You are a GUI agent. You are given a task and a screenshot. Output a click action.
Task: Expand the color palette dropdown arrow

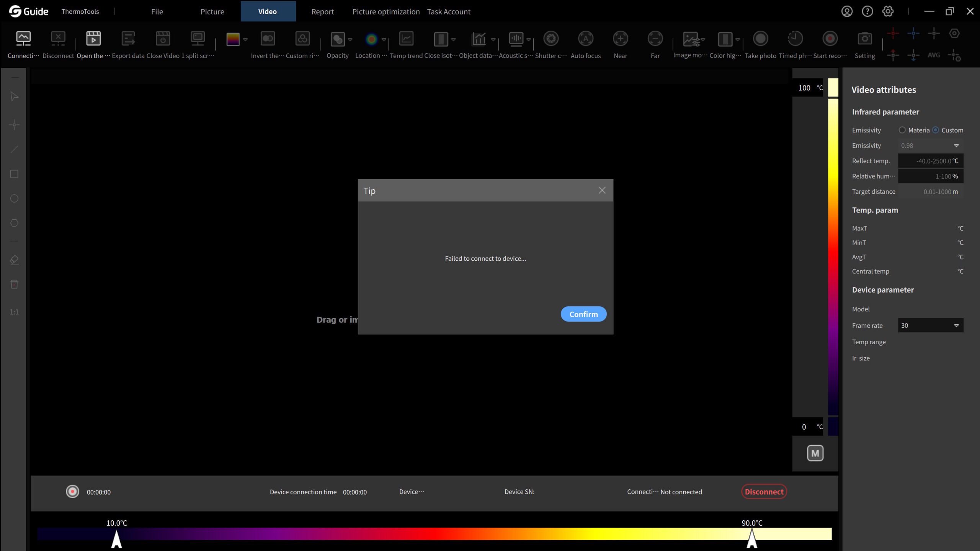click(245, 39)
